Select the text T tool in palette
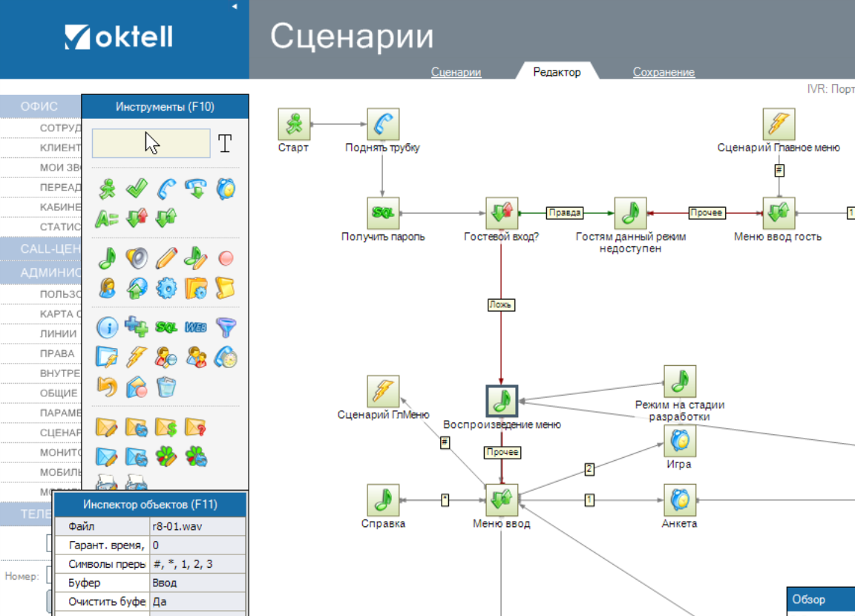This screenshot has height=616, width=855. point(225,143)
